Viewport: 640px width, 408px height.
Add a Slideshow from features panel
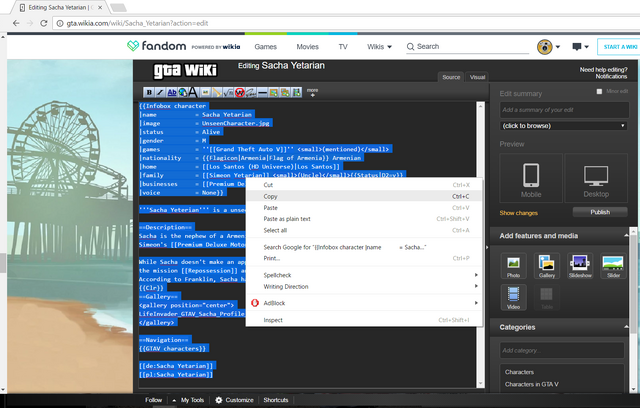click(x=580, y=266)
